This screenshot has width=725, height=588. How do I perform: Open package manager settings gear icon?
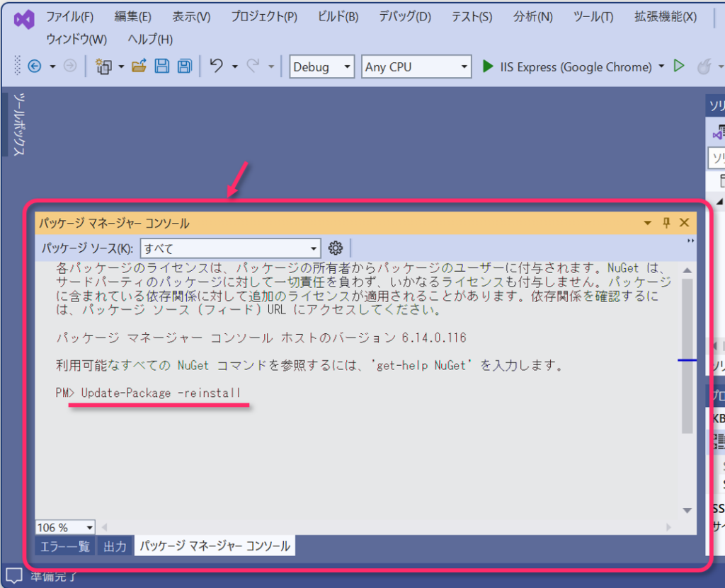point(336,248)
